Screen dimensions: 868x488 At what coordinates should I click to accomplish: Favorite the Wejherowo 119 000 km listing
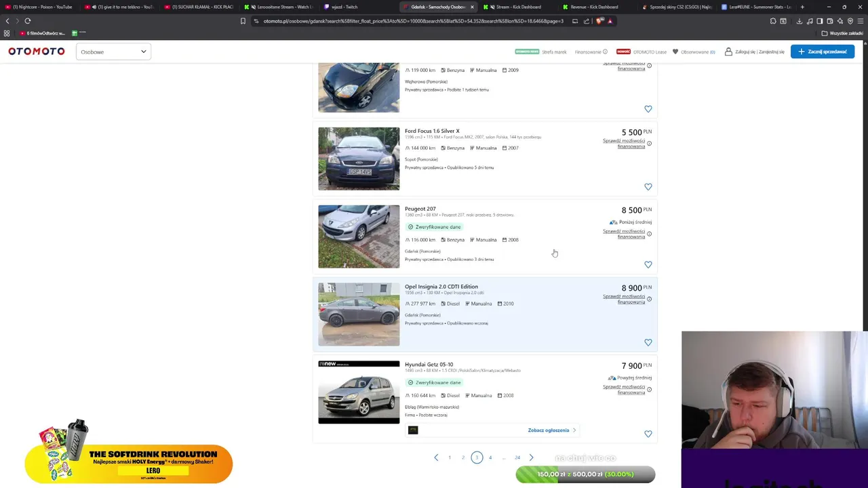click(x=648, y=108)
